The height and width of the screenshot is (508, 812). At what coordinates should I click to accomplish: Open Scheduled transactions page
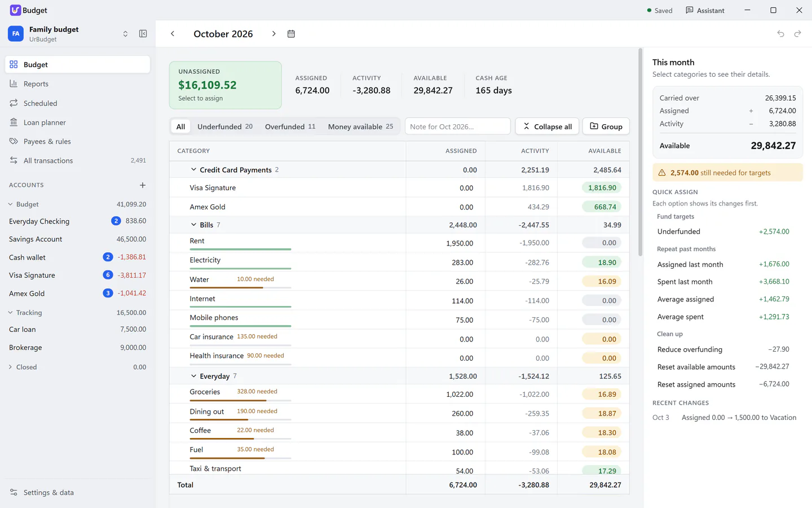(78, 103)
